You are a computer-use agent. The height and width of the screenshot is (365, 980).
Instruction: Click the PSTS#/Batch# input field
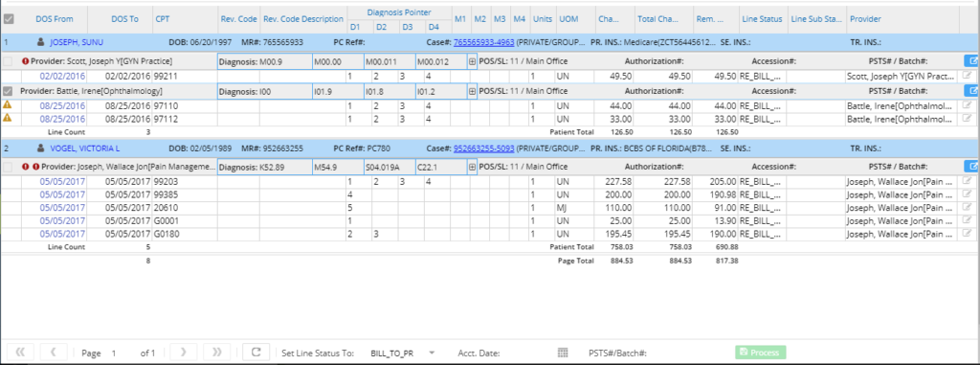coord(687,354)
